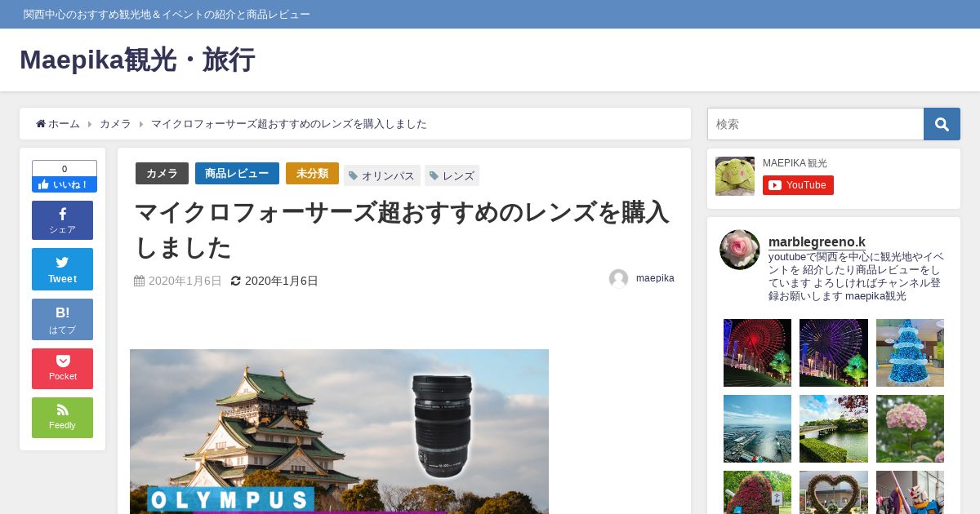
Task: Open the heart-shaped flower arch photo
Action: [x=834, y=492]
